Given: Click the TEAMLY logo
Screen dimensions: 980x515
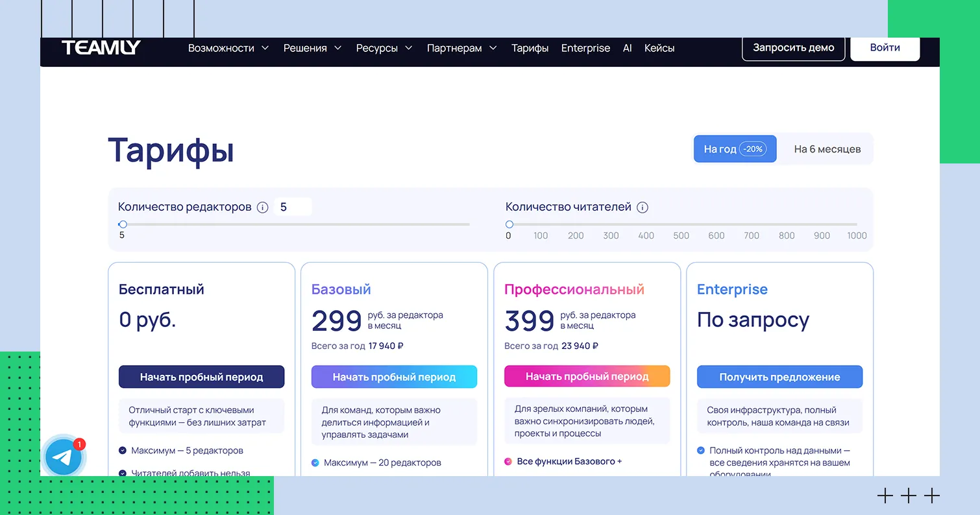Looking at the screenshot, I should tap(101, 47).
